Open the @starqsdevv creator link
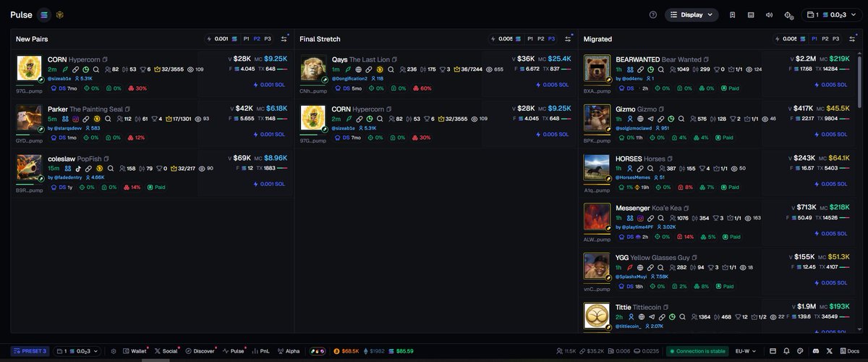868x362 pixels. pos(68,128)
